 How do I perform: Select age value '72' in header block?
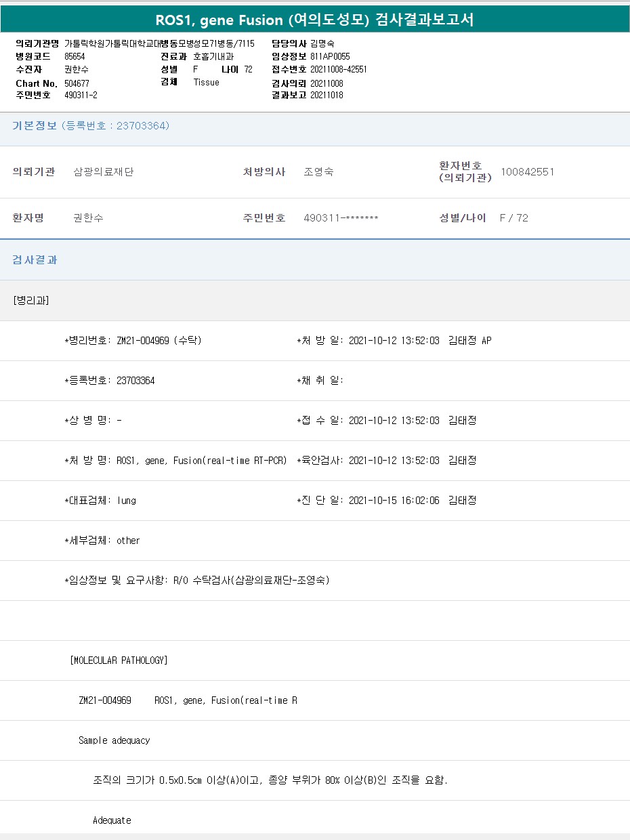point(249,69)
